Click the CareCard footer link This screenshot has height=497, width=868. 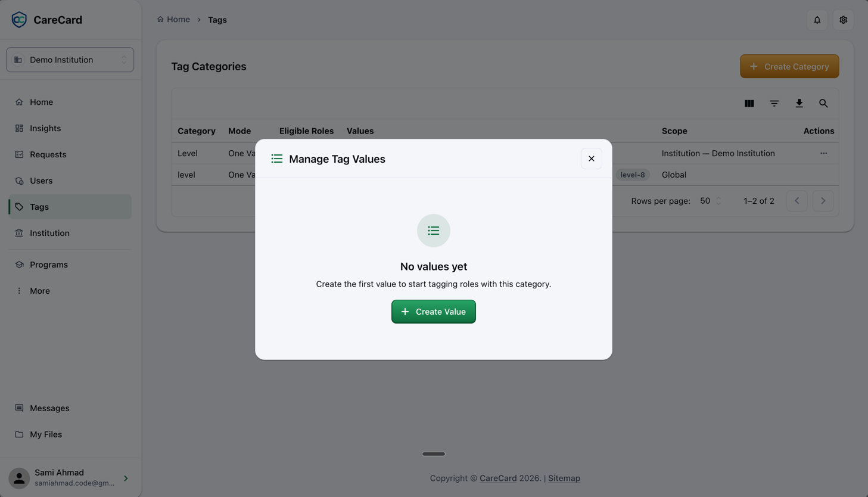coord(498,478)
